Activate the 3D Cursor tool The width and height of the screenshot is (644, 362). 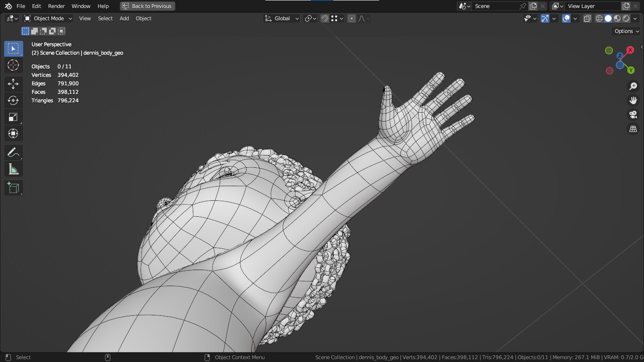(x=13, y=65)
